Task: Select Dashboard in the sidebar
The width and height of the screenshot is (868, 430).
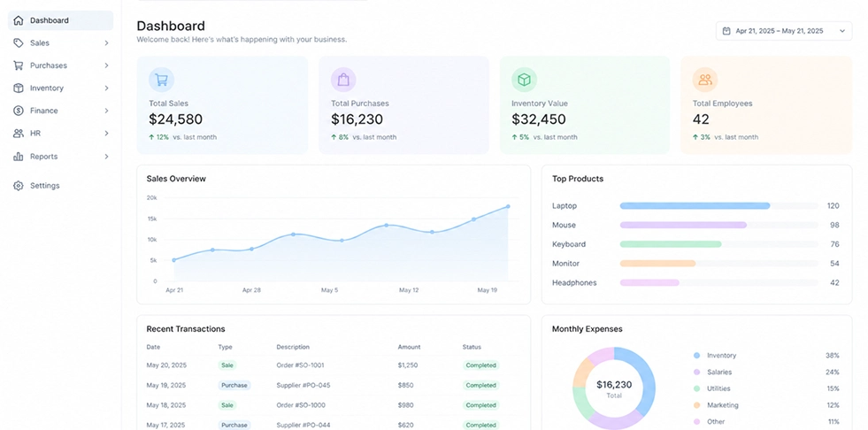Action: click(x=60, y=20)
